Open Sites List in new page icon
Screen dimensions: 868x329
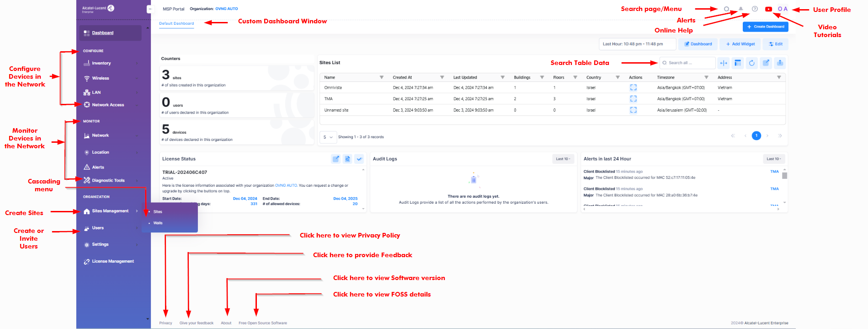tap(766, 63)
